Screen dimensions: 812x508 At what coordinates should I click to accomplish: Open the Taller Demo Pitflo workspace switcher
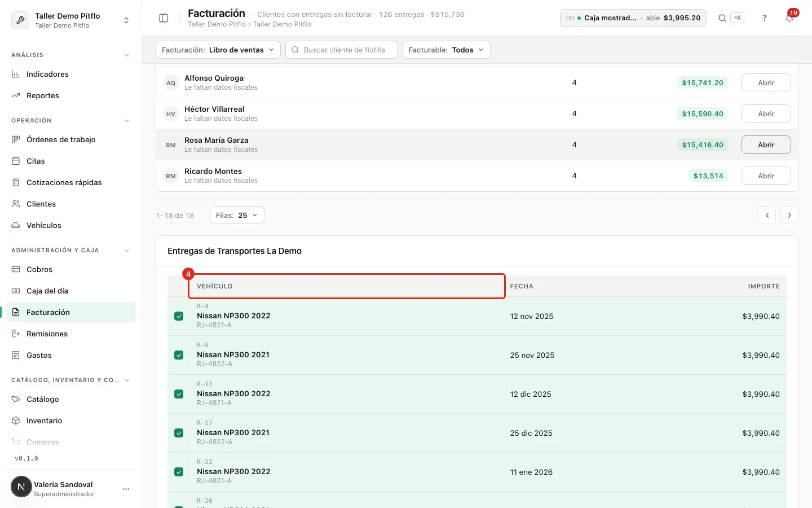point(70,20)
